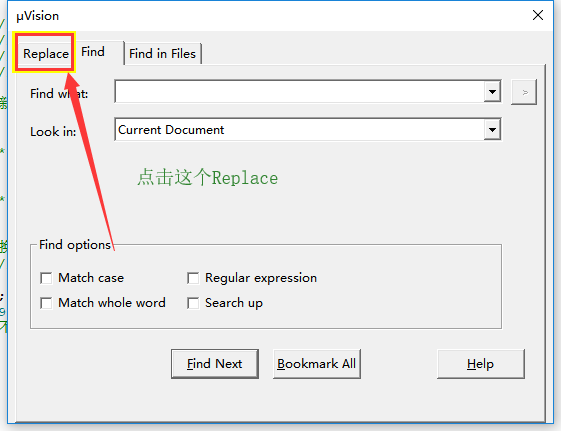Image resolution: width=561 pixels, height=431 pixels.
Task: Click the small arrow button beside Find what
Action: (x=524, y=92)
